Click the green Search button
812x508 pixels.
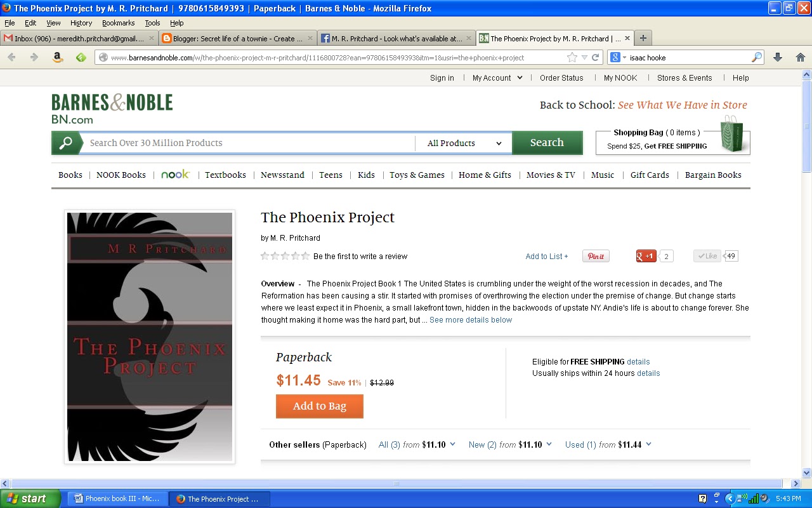[547, 143]
